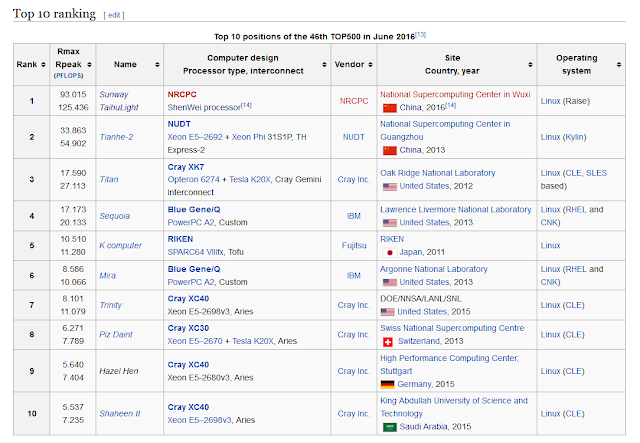Screen dimensions: 640x443
Task: Click Saudi Arabia flag icon
Action: click(390, 427)
